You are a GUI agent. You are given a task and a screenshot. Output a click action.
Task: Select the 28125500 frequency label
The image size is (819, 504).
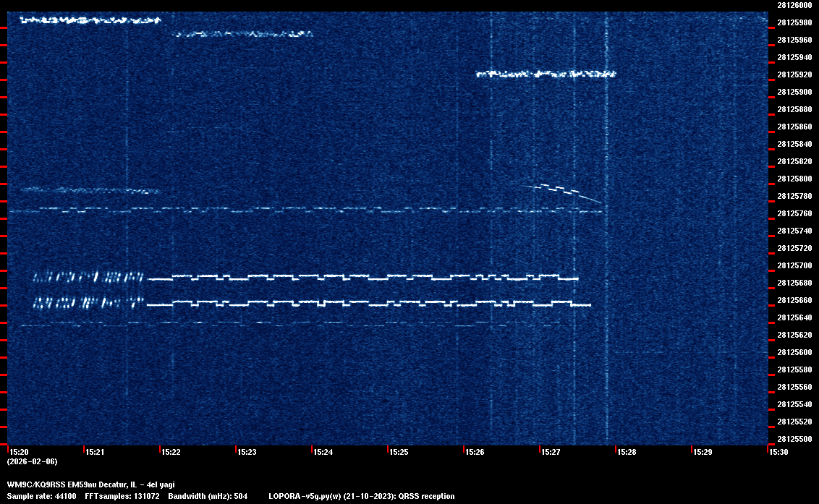794,439
